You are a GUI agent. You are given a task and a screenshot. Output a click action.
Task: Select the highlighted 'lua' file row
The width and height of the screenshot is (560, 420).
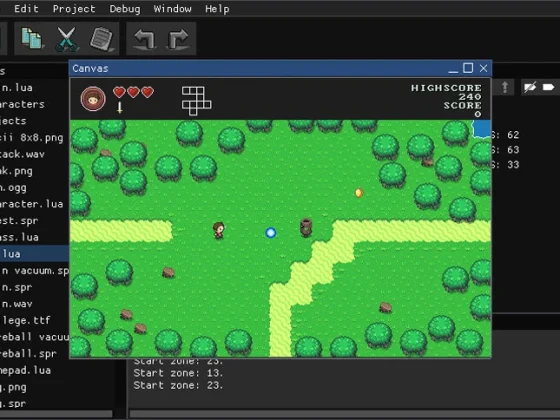(34, 254)
